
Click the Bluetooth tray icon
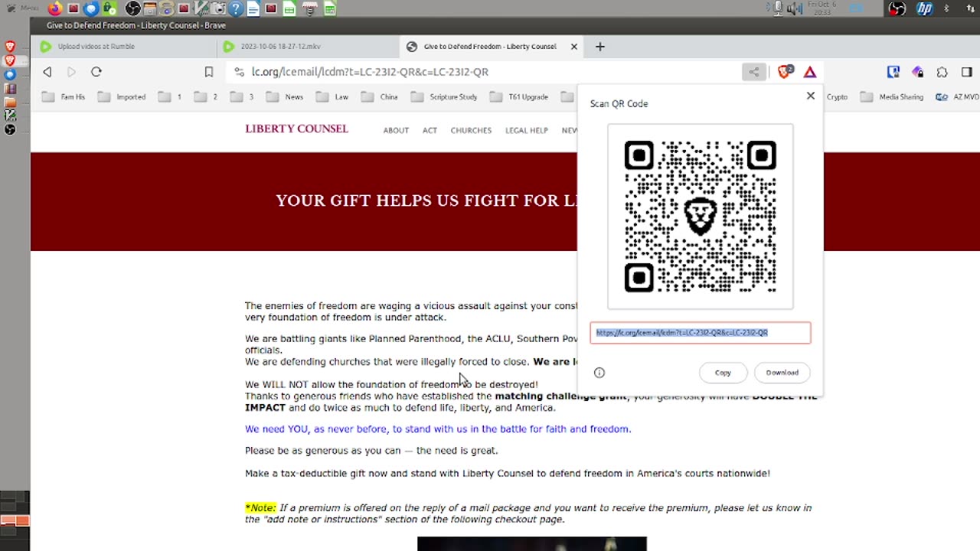946,8
